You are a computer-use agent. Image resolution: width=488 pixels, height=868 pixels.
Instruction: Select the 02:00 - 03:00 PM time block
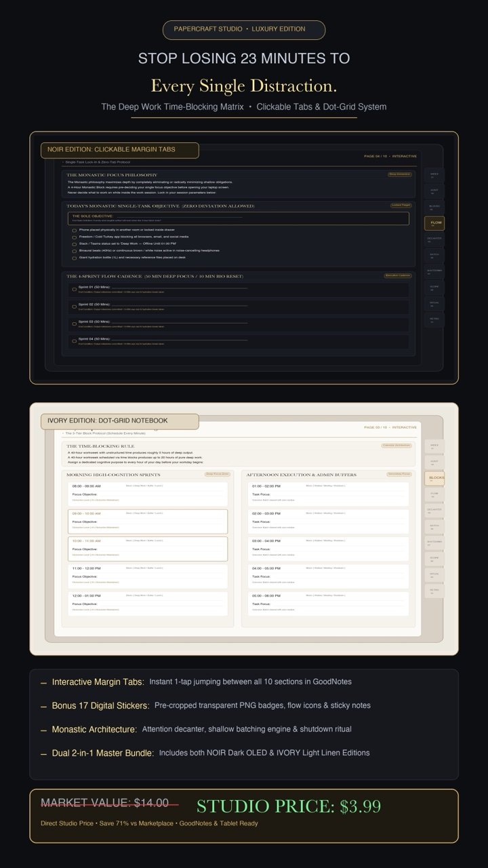[x=329, y=521]
